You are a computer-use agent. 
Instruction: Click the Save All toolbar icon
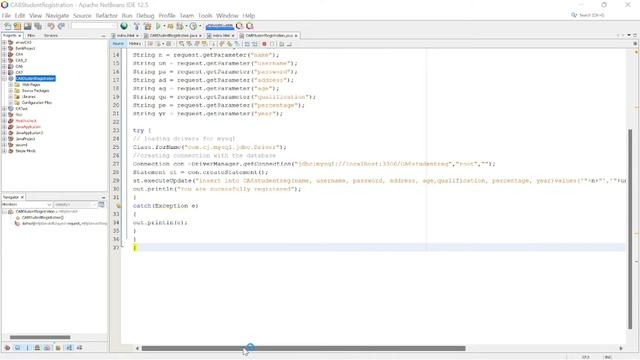tap(38, 26)
